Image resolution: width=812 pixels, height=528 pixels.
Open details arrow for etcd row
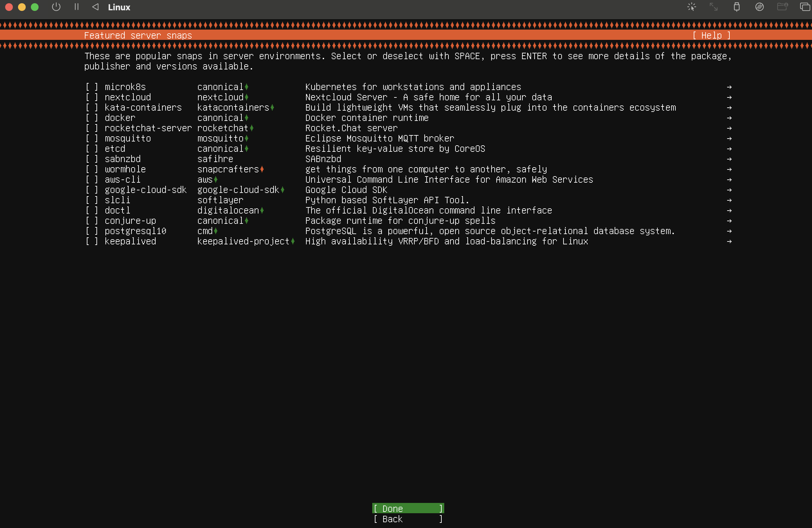[x=729, y=149]
